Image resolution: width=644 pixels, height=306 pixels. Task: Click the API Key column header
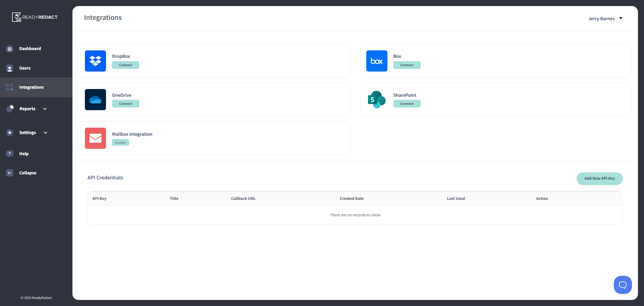point(99,199)
